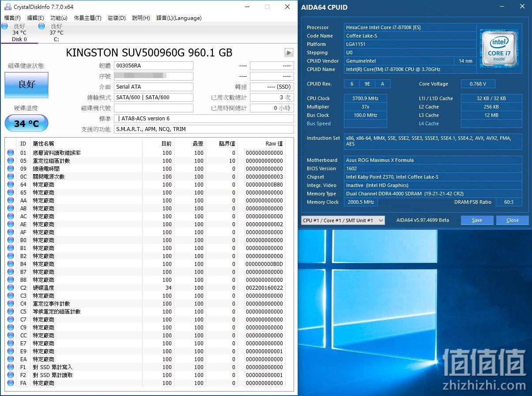Click the status icon for attribute C2

[11, 288]
